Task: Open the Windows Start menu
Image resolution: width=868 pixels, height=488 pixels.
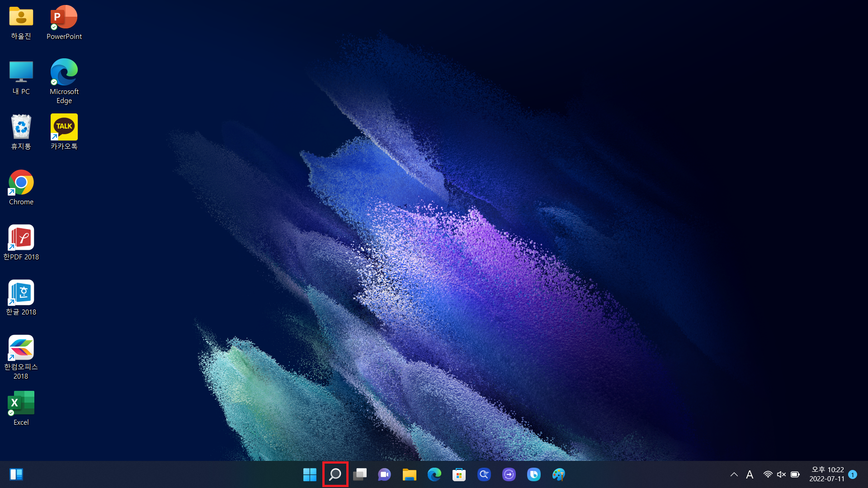Action: (310, 474)
